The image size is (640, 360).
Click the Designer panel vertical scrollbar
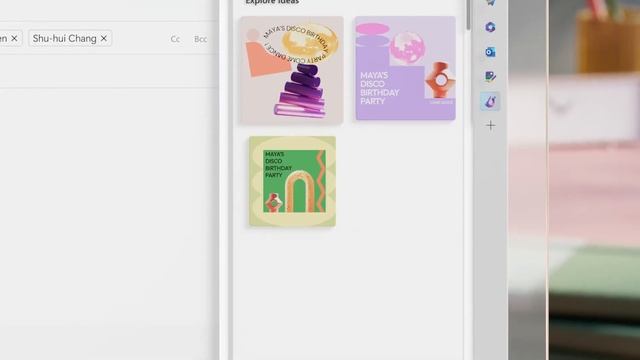(468, 14)
